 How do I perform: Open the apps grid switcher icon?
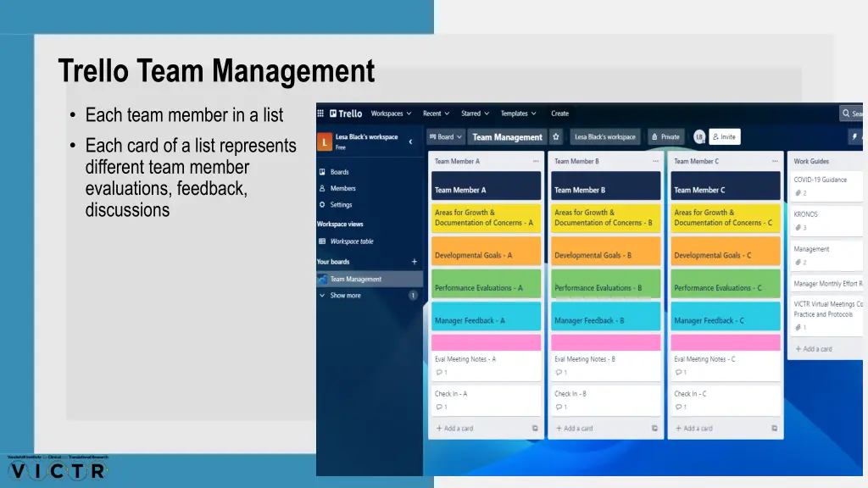coord(320,114)
